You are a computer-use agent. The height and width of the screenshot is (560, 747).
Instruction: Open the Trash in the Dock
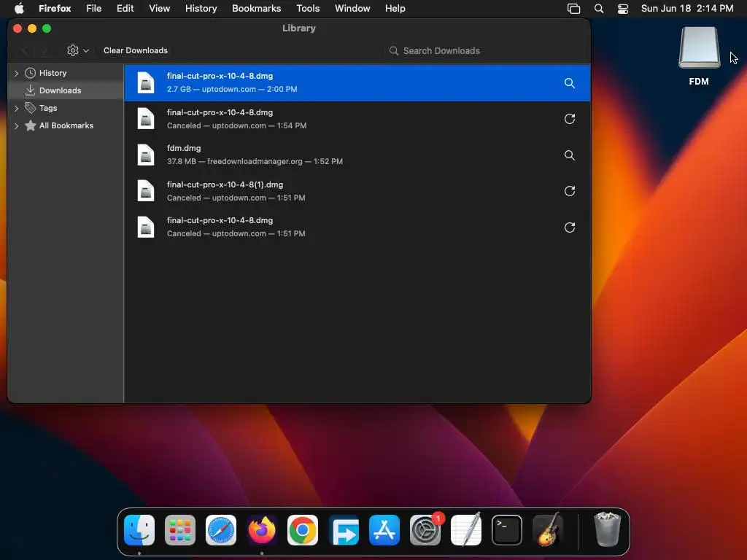[x=608, y=530]
